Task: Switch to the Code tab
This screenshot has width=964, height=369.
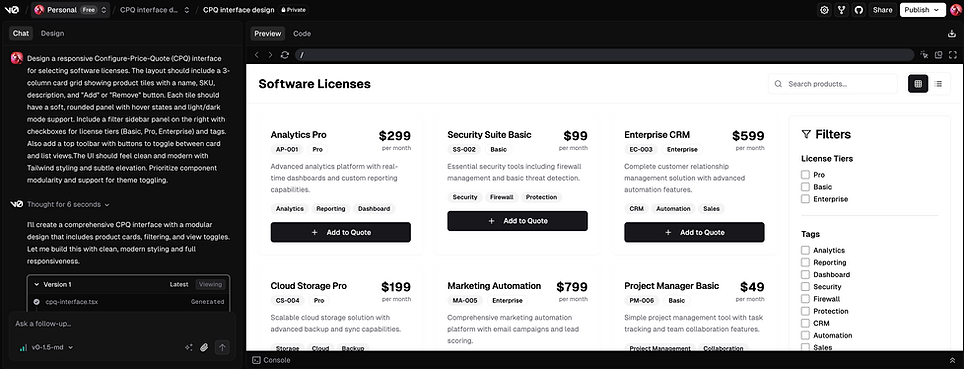Action: coord(302,34)
